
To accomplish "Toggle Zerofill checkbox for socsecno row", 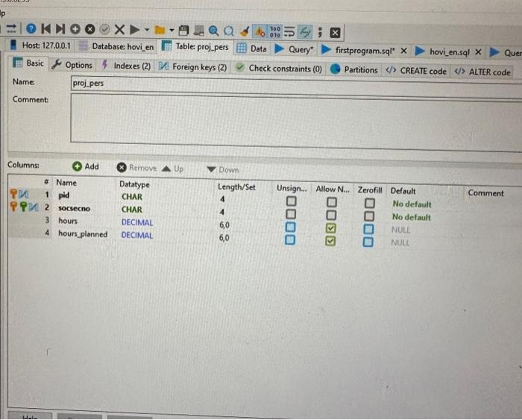I will point(369,216).
